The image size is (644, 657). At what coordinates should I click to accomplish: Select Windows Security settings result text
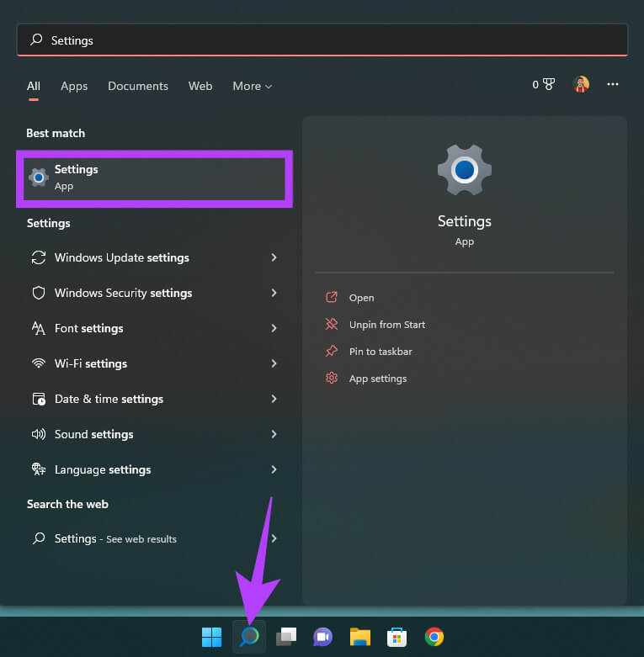(123, 293)
